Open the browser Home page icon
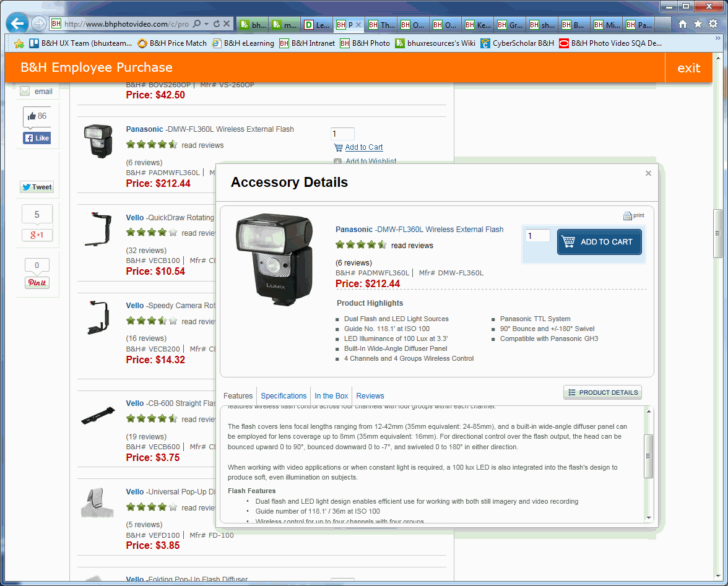Image resolution: width=728 pixels, height=586 pixels. click(x=682, y=24)
